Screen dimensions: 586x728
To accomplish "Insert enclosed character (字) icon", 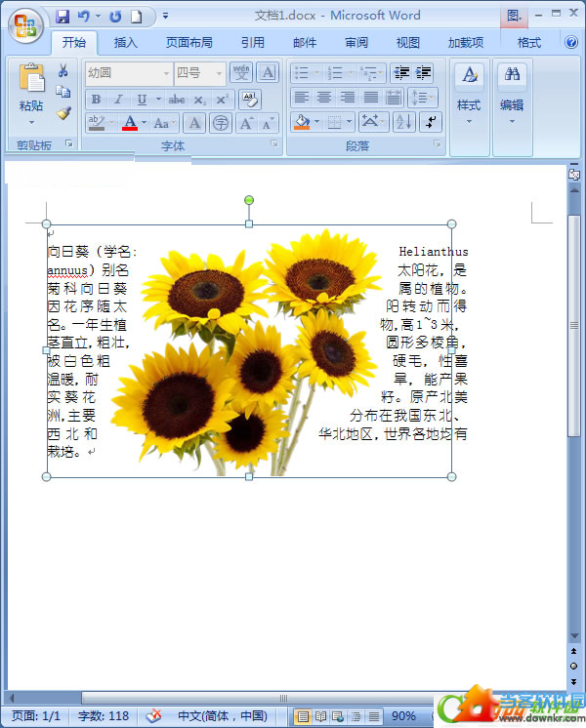I will [221, 123].
